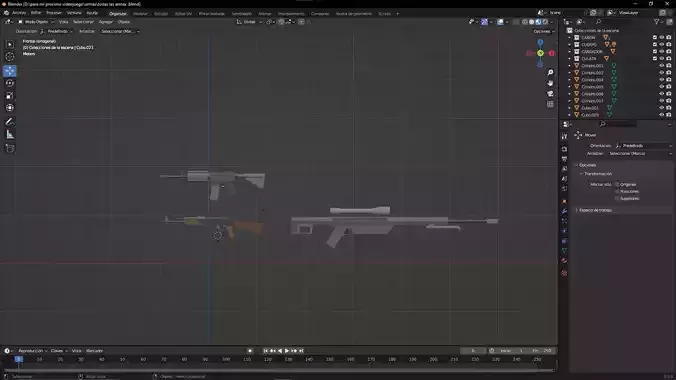Enable the Orígenes checkbox

(617, 184)
